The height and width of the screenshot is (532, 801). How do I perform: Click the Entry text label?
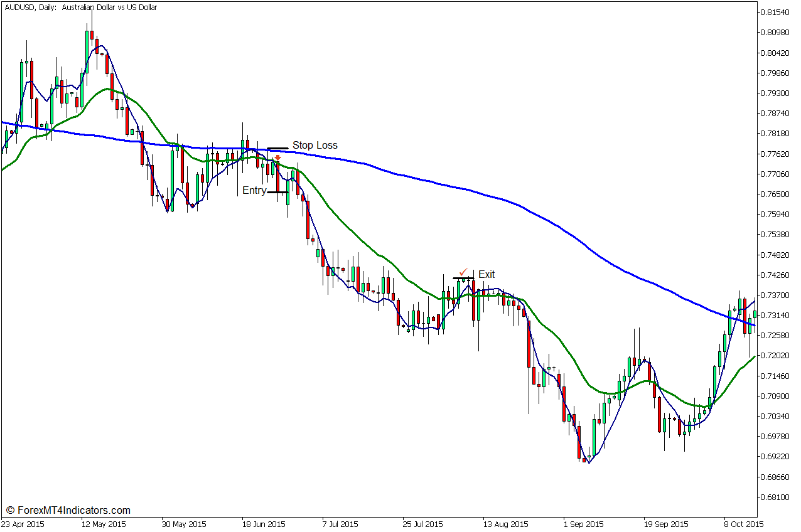[254, 191]
